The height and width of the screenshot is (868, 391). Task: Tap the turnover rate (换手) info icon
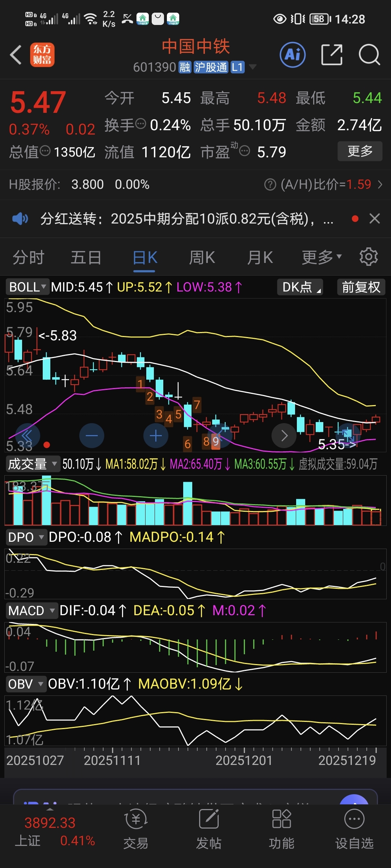click(140, 124)
